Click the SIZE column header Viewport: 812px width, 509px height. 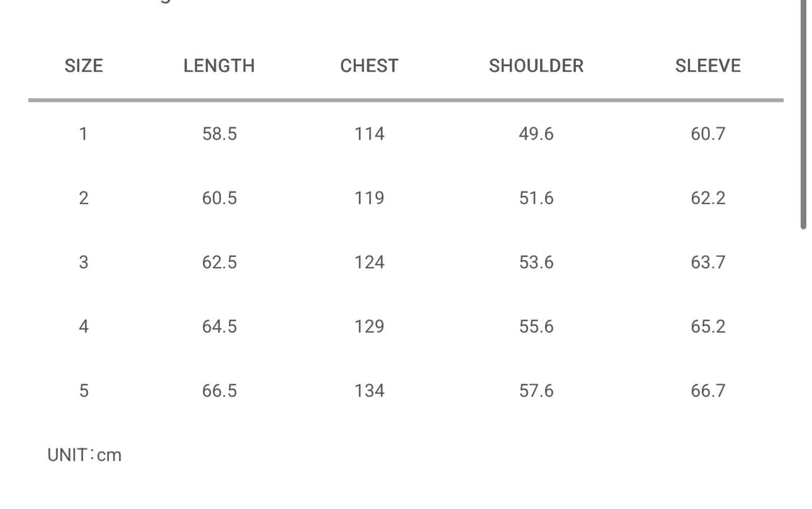[84, 66]
